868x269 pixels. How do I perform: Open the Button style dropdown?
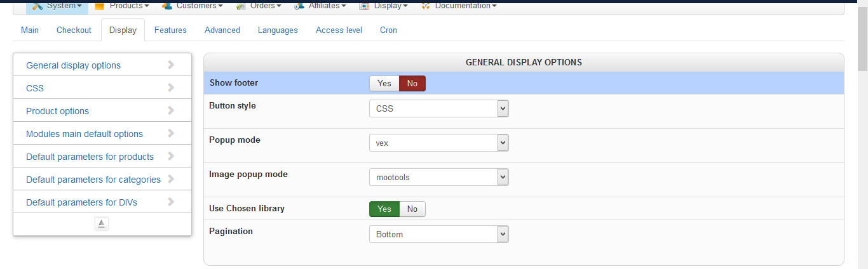(438, 108)
